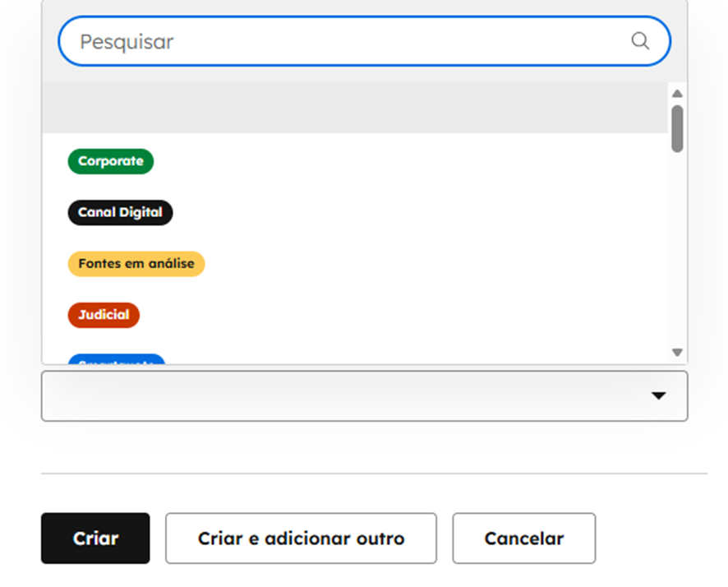Collapse the list with the dropdown arrow
The width and height of the screenshot is (728, 587).
658,396
